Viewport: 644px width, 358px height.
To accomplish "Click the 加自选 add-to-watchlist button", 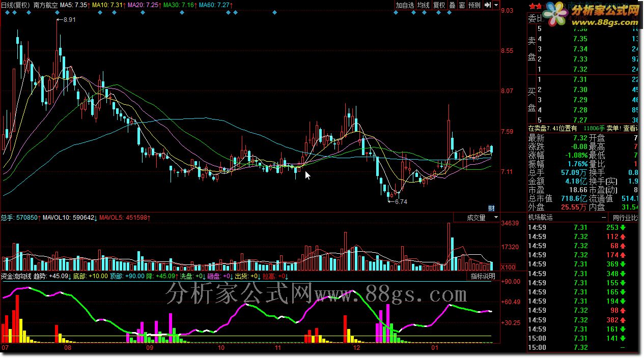I will (405, 5).
